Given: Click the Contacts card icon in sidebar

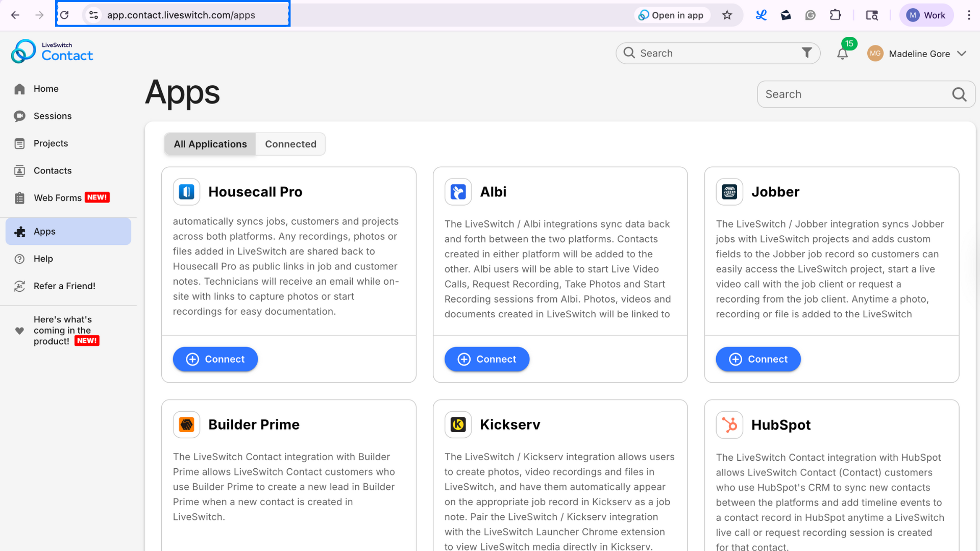Looking at the screenshot, I should point(19,171).
